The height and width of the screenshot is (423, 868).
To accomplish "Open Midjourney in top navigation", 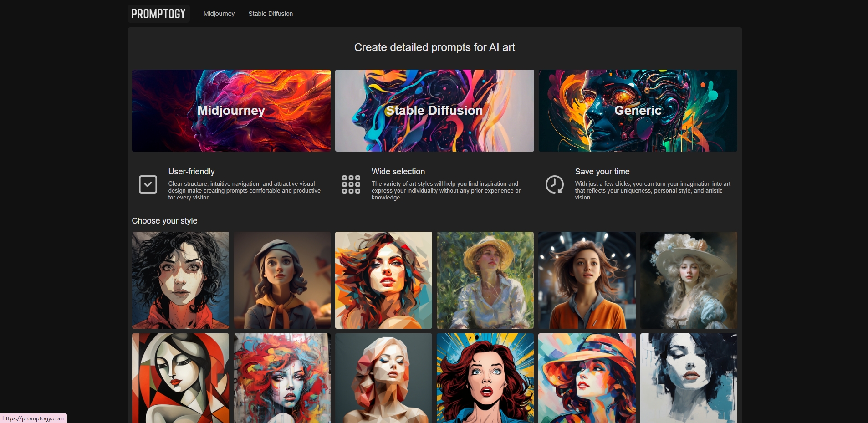I will pos(219,14).
